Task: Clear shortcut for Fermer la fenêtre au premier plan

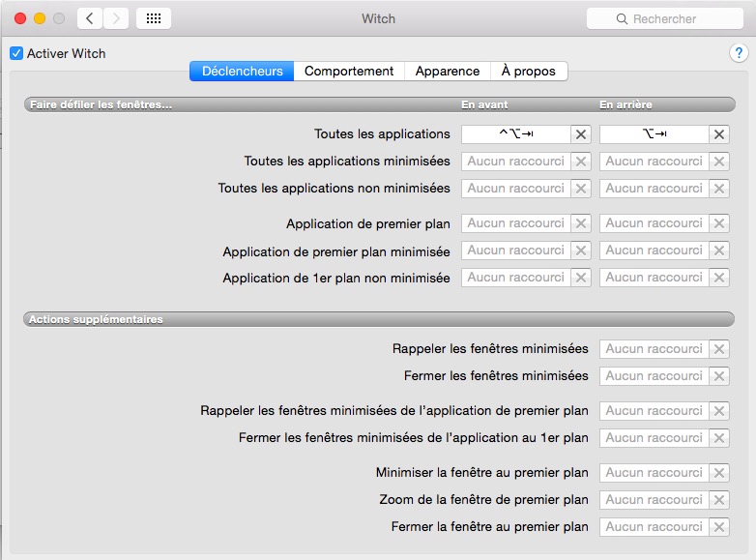Action: click(x=718, y=527)
